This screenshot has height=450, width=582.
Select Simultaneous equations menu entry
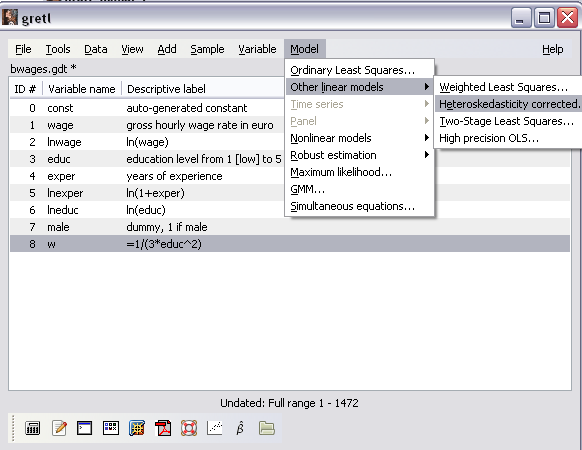[359, 206]
